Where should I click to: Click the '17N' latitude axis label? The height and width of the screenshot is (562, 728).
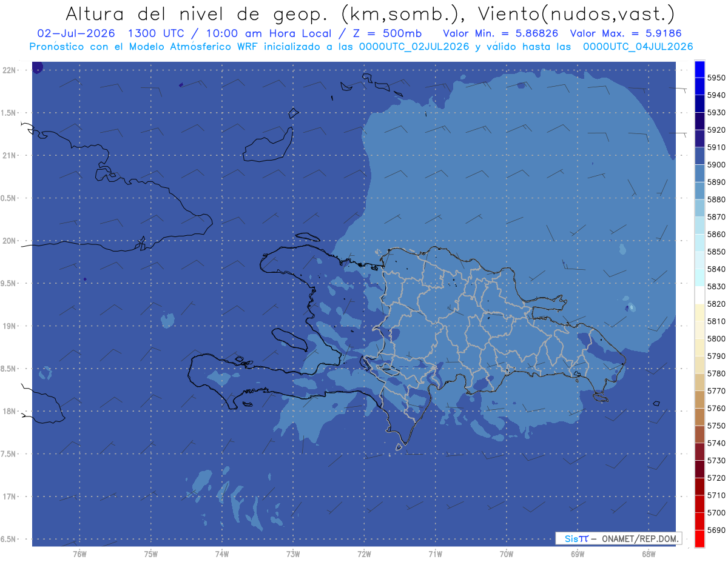pos(10,497)
